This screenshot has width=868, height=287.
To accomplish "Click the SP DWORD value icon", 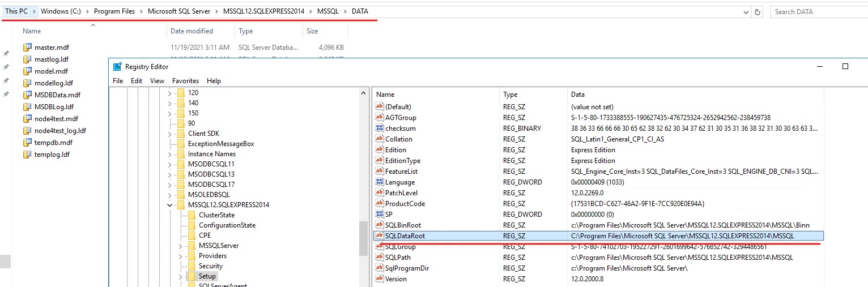I will tap(380, 215).
